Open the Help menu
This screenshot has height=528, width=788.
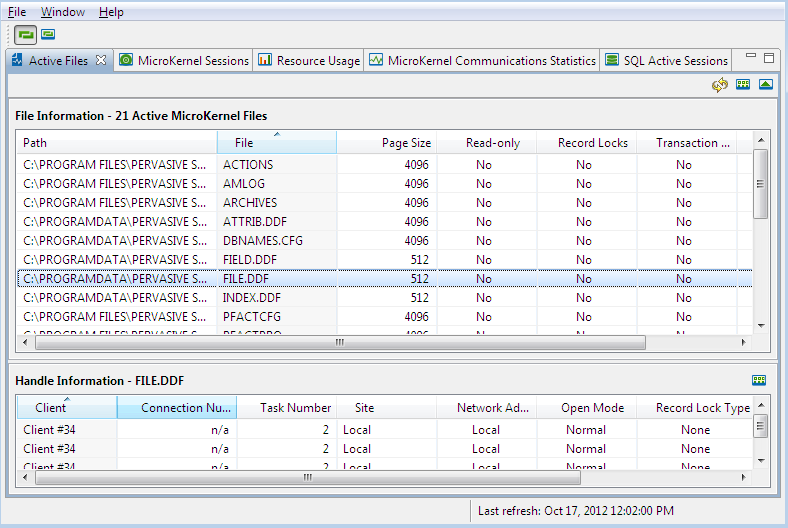111,12
